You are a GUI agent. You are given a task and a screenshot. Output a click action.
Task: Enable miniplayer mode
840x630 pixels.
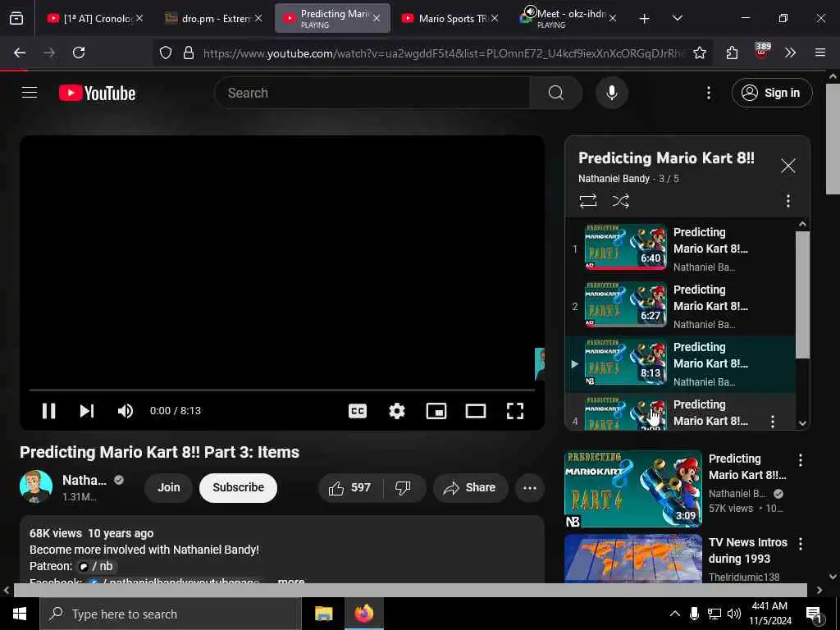pyautogui.click(x=436, y=411)
